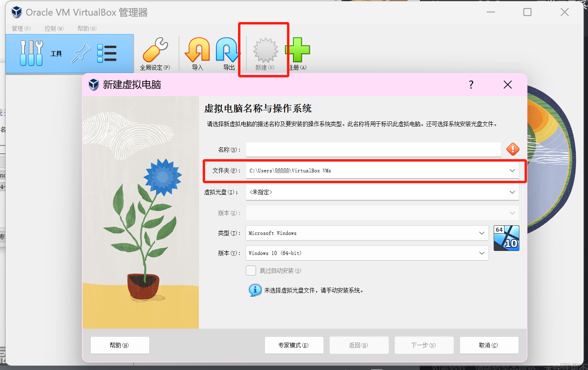Click the dialog question mark help icon
Image resolution: width=588 pixels, height=370 pixels.
471,85
